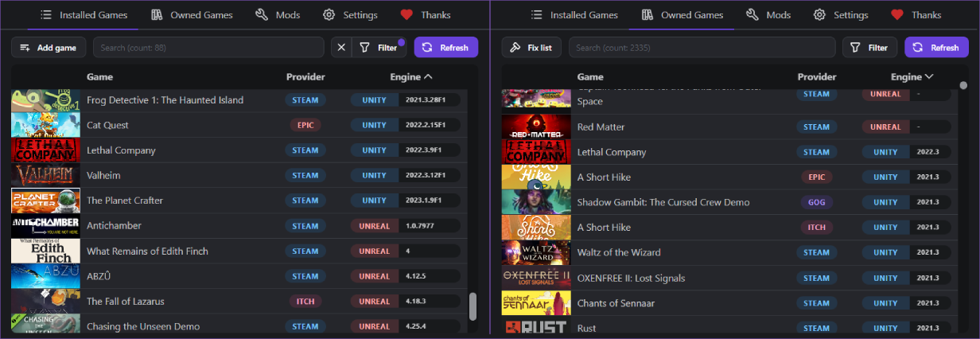This screenshot has width=980, height=339.
Task: Click UNREAL engine badge for Antichamber
Action: 375,226
